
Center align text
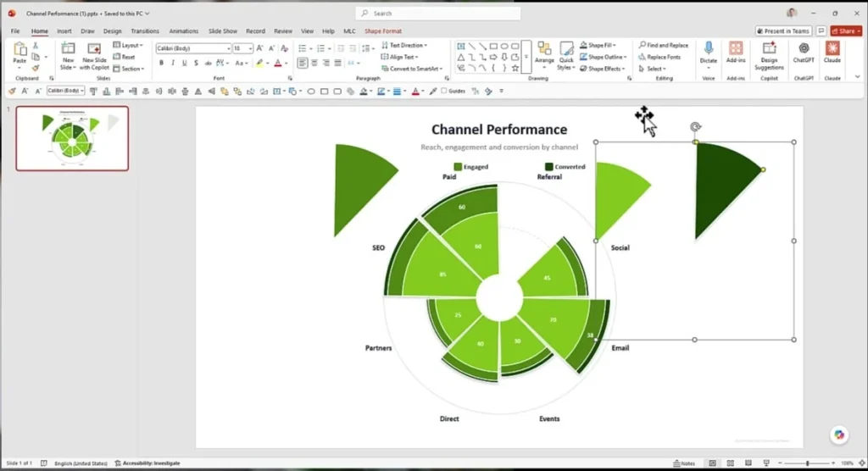click(x=314, y=63)
